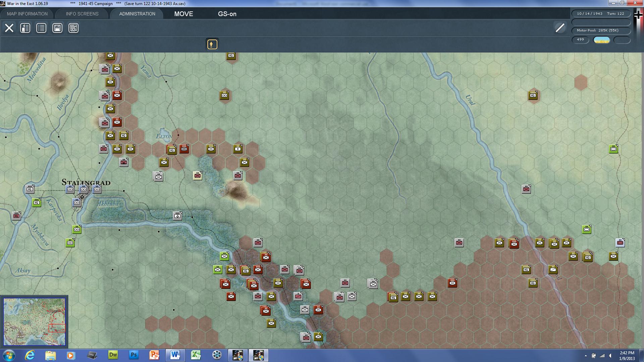Image resolution: width=644 pixels, height=362 pixels.
Task: Toggle the weather indicator next to 499
Action: (x=601, y=40)
